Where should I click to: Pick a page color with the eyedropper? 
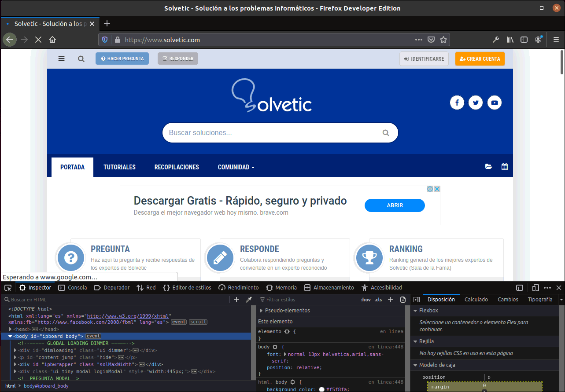coord(249,300)
